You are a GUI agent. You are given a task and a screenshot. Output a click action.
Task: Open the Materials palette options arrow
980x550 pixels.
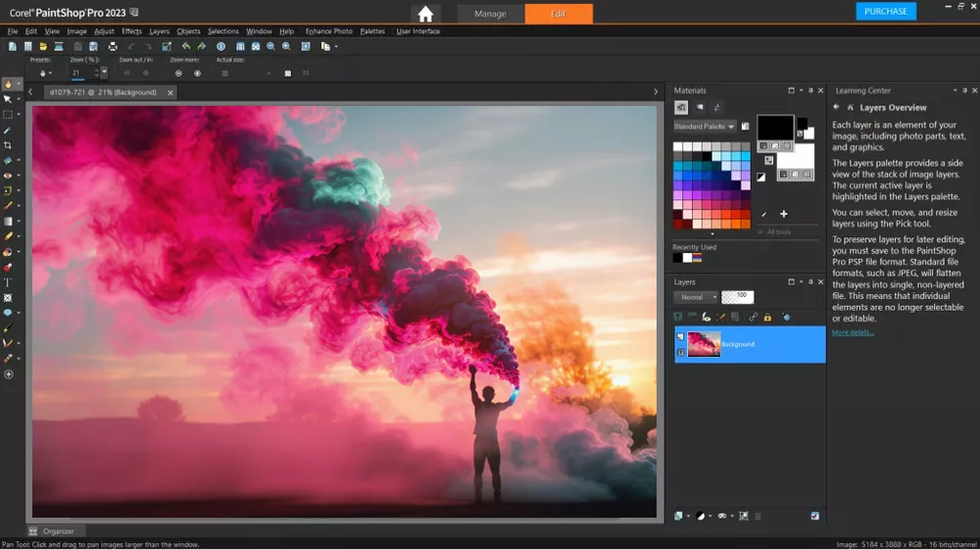coord(802,90)
